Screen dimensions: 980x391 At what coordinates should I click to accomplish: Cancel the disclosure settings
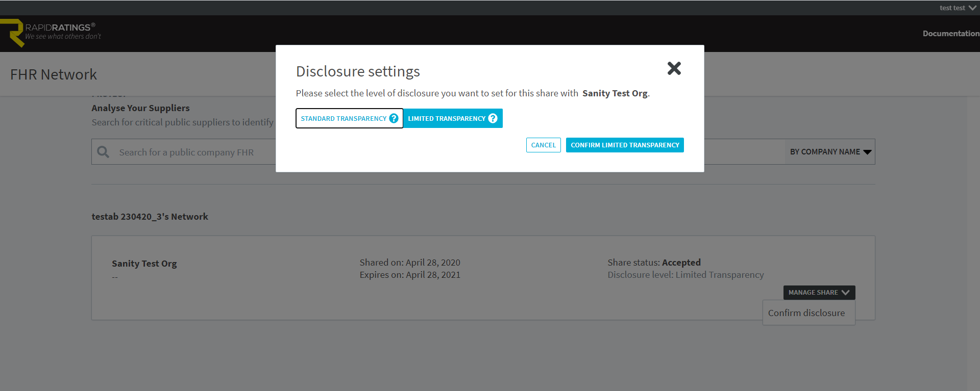point(544,145)
